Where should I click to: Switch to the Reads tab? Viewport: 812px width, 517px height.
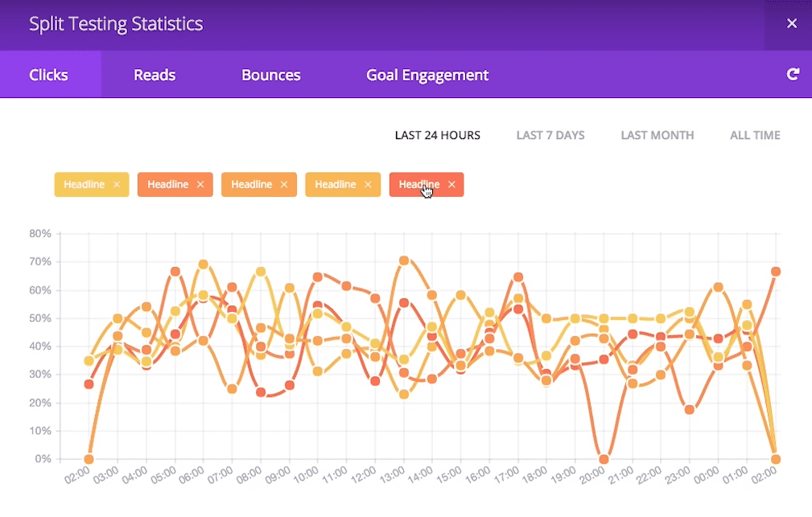pos(155,74)
